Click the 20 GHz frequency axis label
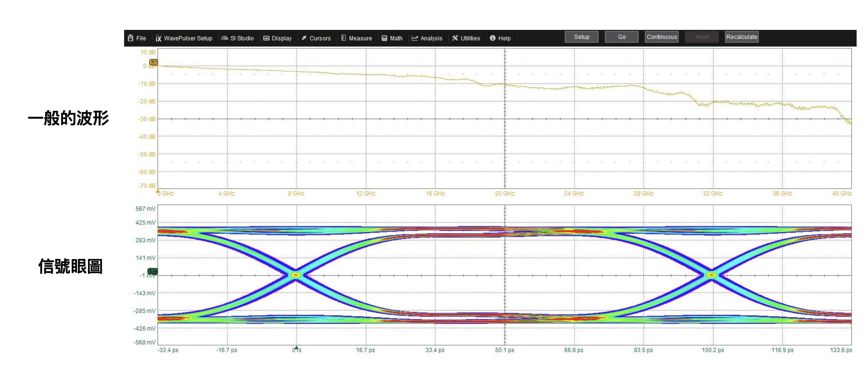Viewport: 868px width, 379px height. (505, 193)
